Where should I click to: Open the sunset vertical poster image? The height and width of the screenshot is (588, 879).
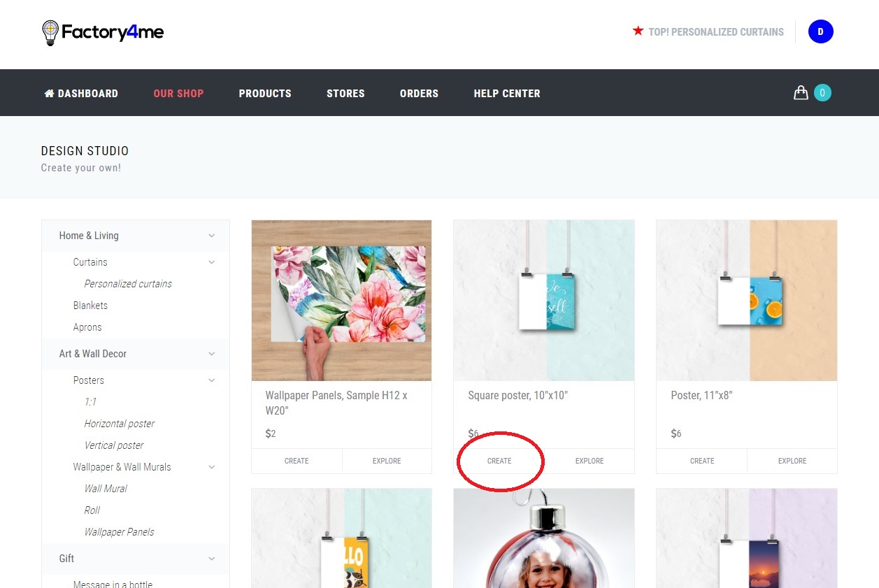(747, 538)
